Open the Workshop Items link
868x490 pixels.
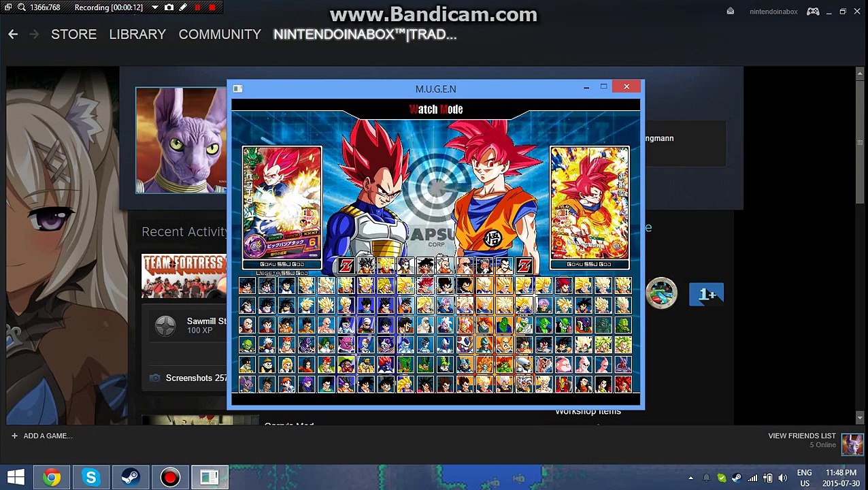[588, 412]
